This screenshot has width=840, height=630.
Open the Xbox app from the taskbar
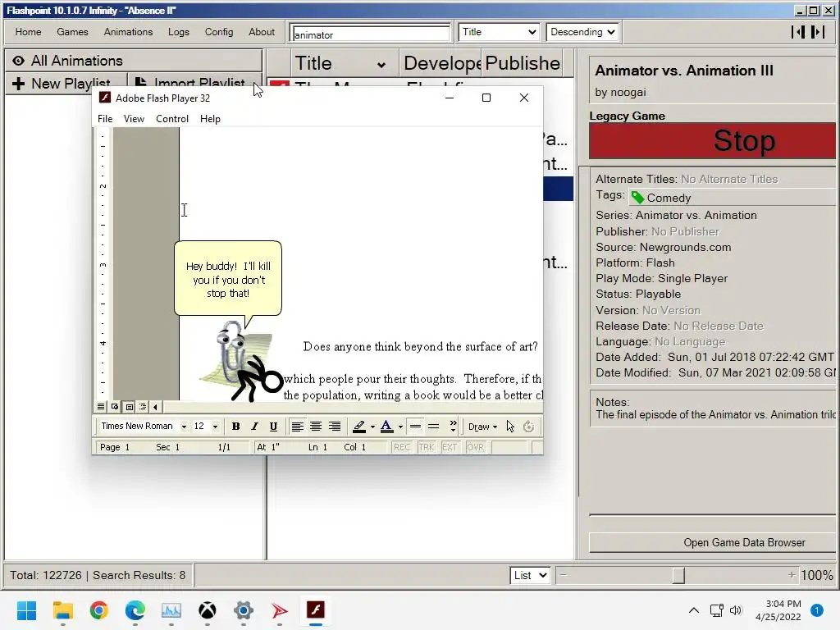coord(208,609)
